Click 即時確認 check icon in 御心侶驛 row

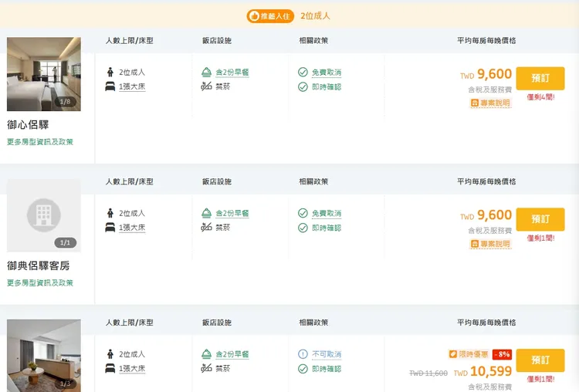click(303, 86)
